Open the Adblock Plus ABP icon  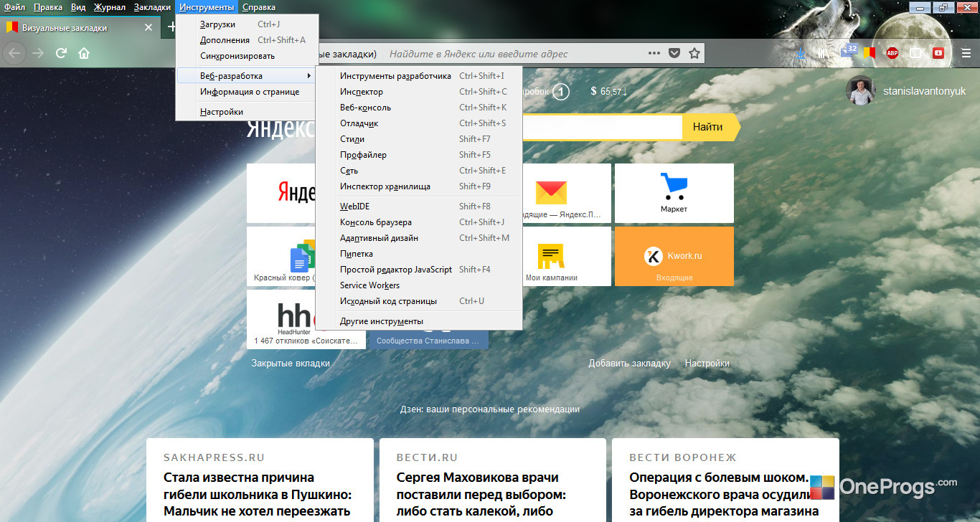tap(892, 53)
